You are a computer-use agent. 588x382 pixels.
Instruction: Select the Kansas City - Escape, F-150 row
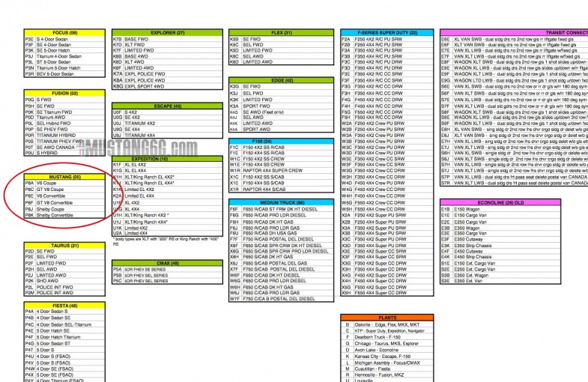387,356
